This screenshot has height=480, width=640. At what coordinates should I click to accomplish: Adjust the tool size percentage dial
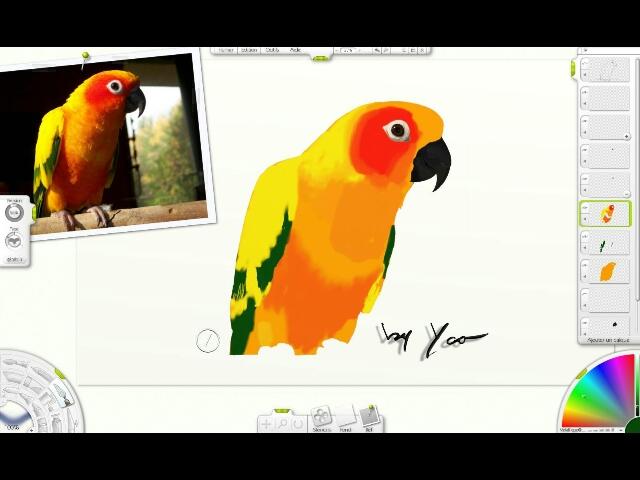pos(15,418)
